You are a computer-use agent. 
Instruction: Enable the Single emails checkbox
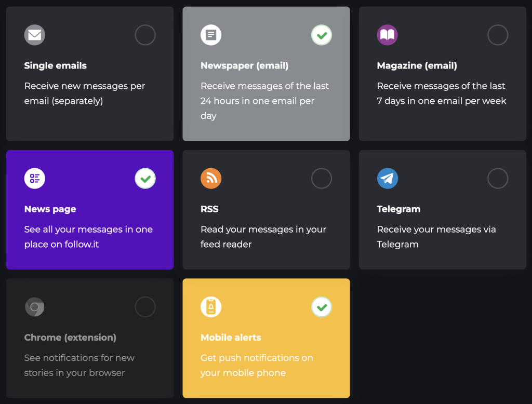coord(145,35)
